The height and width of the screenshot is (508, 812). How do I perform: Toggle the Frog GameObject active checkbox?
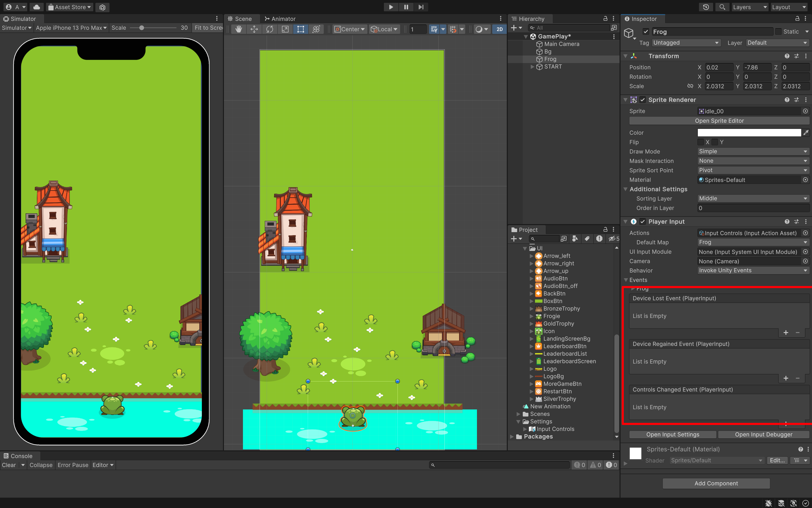646,32
